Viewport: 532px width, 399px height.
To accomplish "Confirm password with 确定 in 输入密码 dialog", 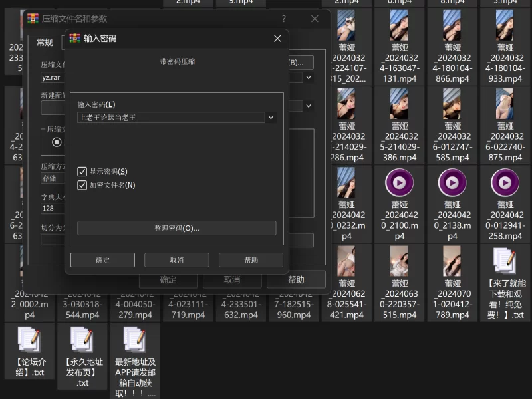I will click(x=102, y=260).
